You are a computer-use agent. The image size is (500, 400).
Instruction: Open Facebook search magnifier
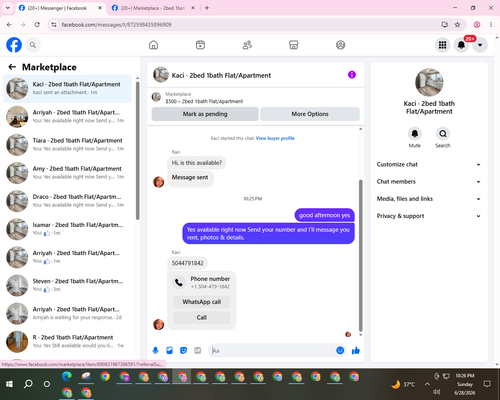pos(33,45)
